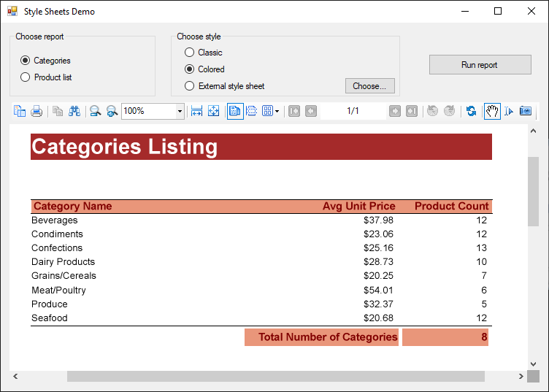This screenshot has height=392, width=549.
Task: Click the $32.37 price value
Action: (x=378, y=304)
